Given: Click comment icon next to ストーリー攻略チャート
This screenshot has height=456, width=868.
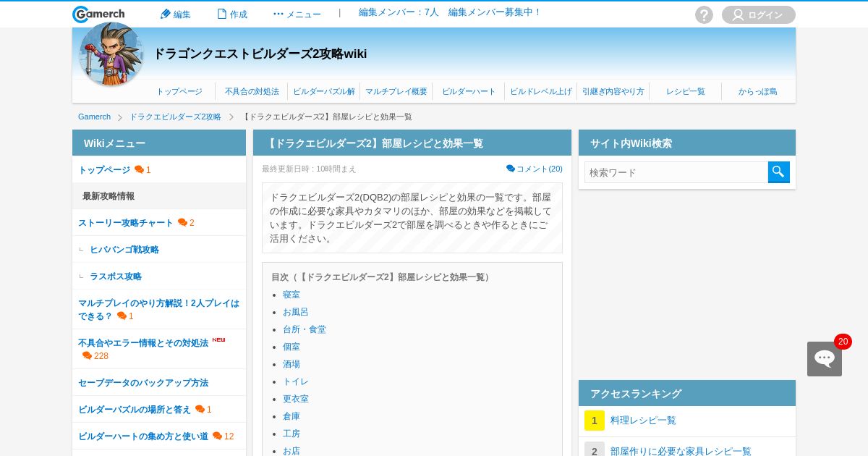Looking at the screenshot, I should [x=182, y=223].
